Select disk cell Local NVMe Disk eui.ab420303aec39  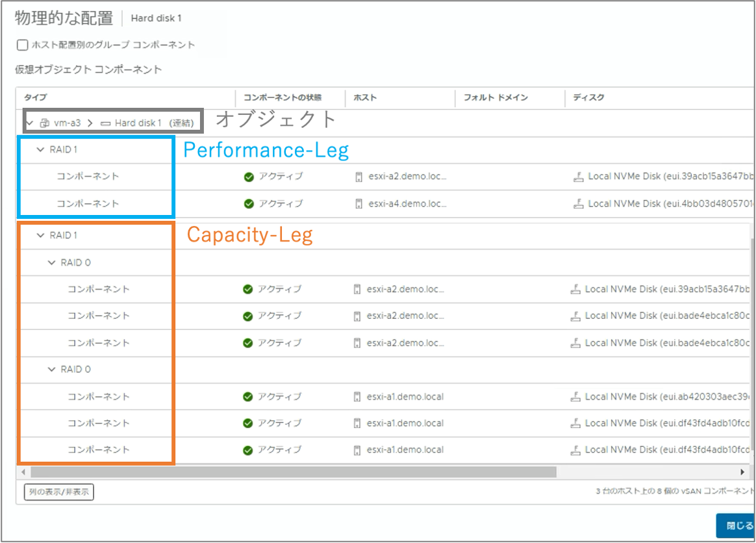(x=667, y=397)
